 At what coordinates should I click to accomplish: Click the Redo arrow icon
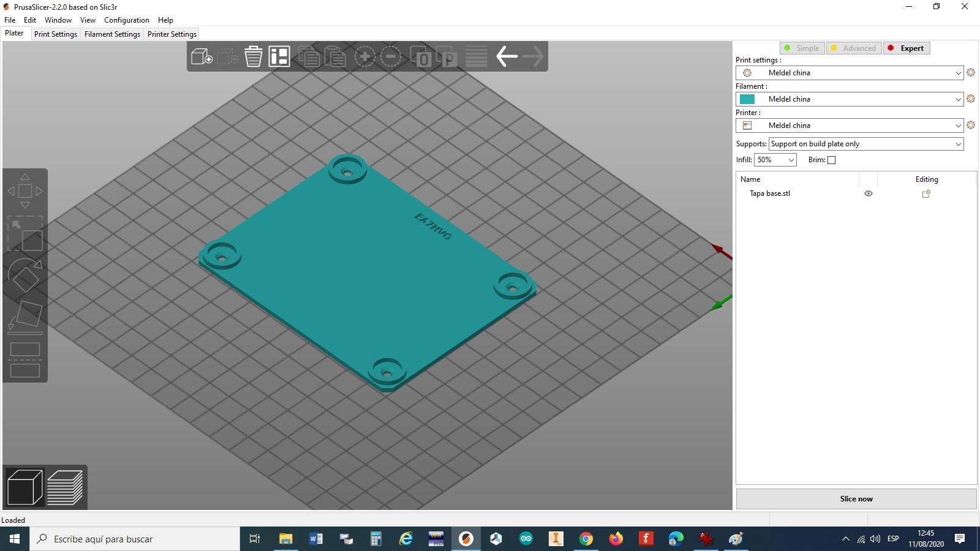tap(533, 57)
